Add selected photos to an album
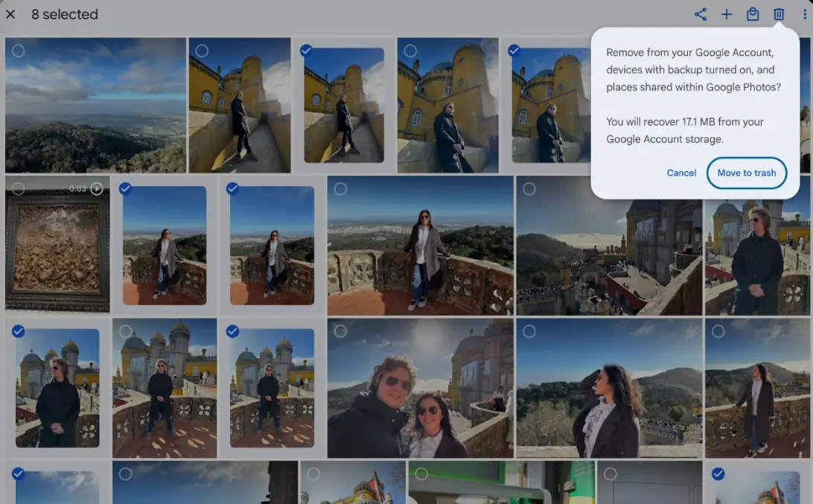The width and height of the screenshot is (813, 504). coord(727,13)
